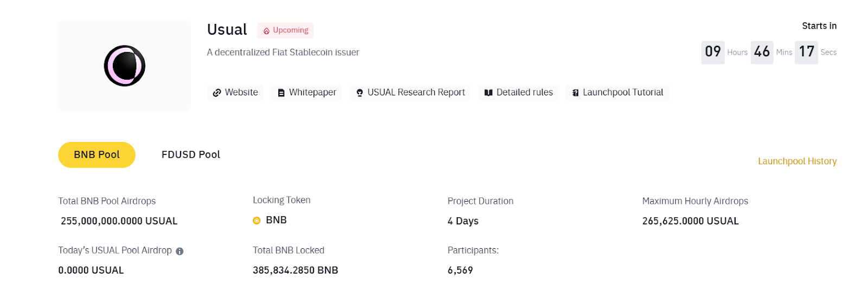Click the Usual project logo thumbnail

coord(124,66)
